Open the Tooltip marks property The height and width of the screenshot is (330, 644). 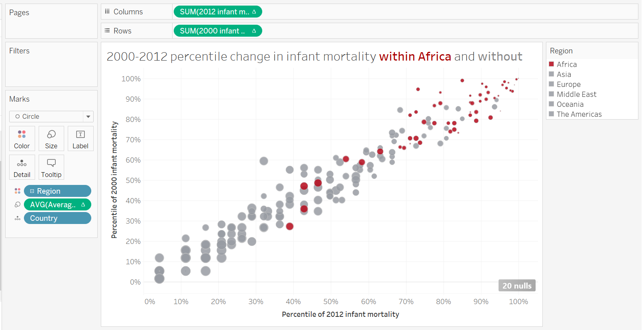51,167
